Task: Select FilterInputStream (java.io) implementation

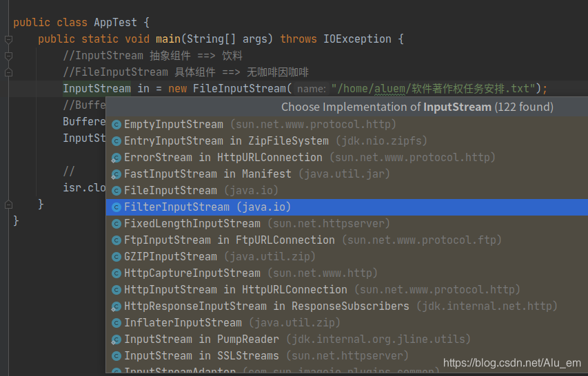Action: (347, 207)
